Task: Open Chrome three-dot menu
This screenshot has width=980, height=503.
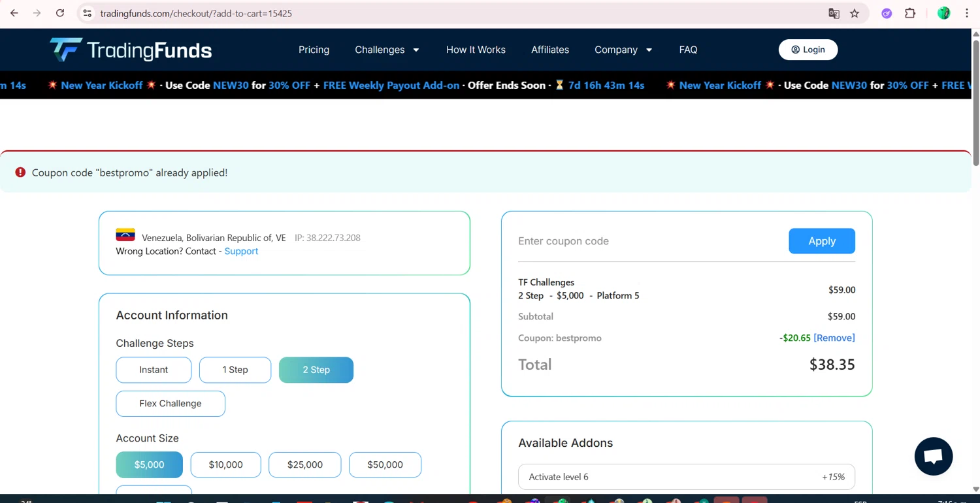Action: pos(967,13)
